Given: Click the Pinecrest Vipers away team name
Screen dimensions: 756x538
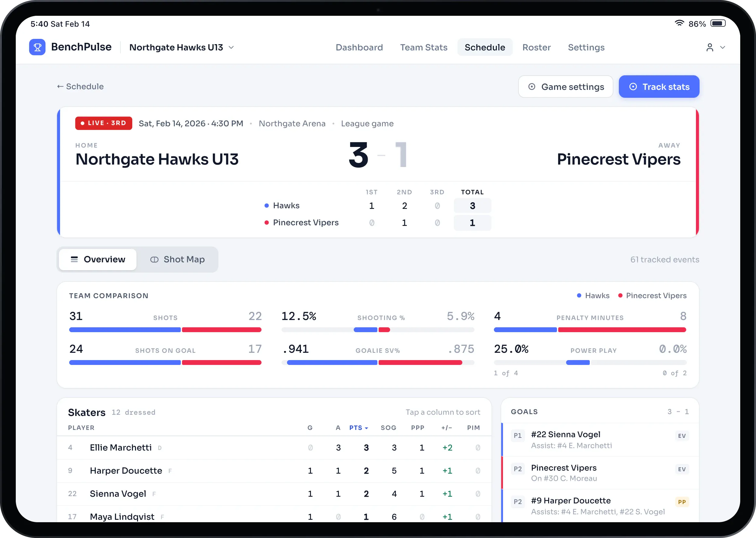Looking at the screenshot, I should [619, 159].
